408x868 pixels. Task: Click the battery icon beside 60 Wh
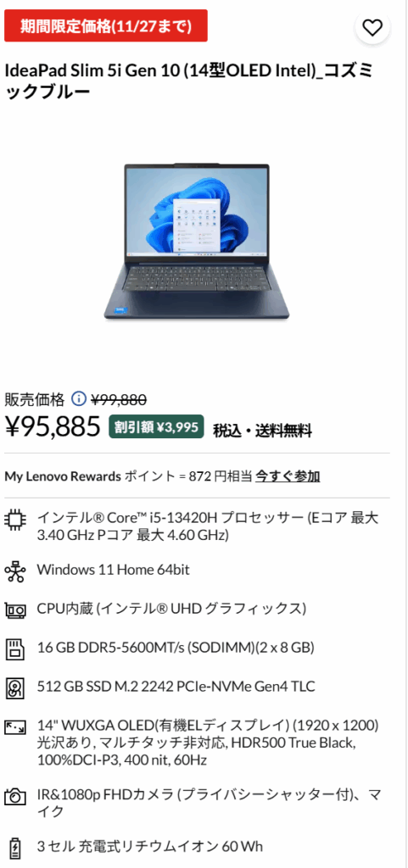point(15,848)
